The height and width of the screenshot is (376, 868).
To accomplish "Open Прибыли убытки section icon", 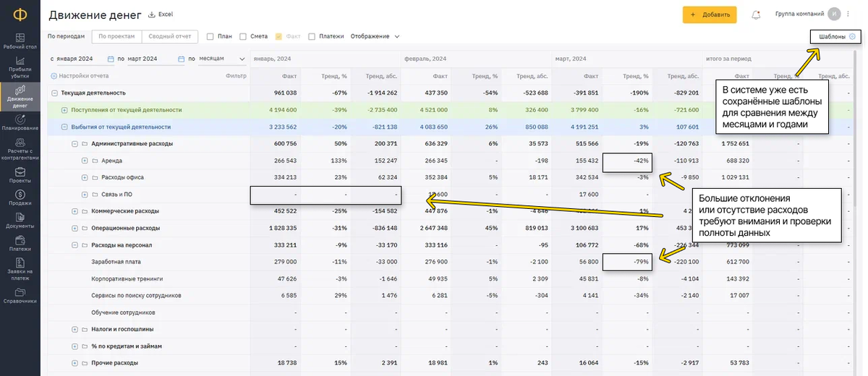I will coord(20,61).
